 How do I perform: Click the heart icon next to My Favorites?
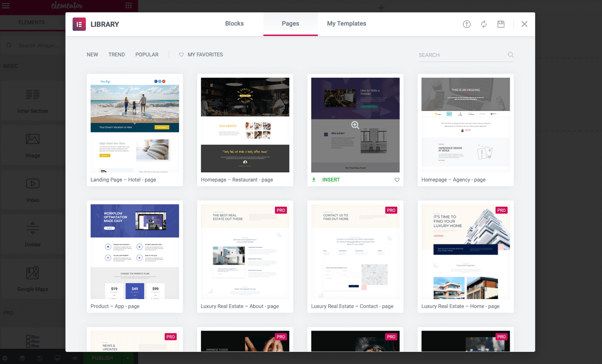[181, 55]
